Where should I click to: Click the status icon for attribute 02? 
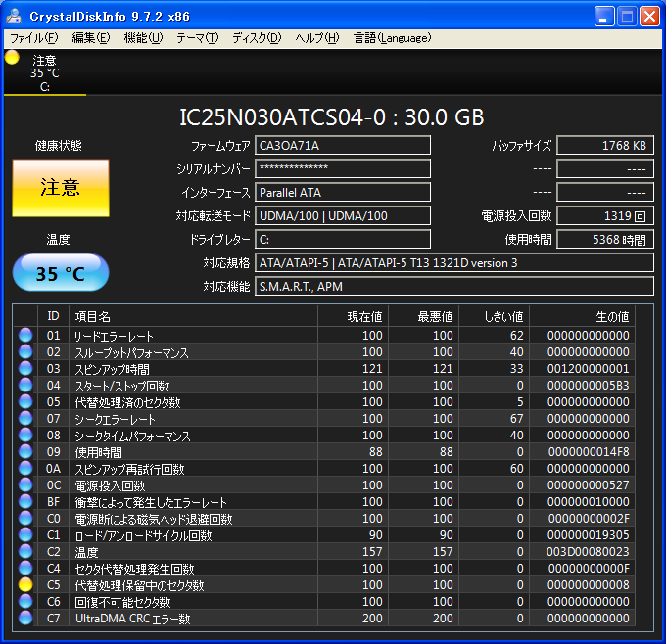click(x=25, y=351)
